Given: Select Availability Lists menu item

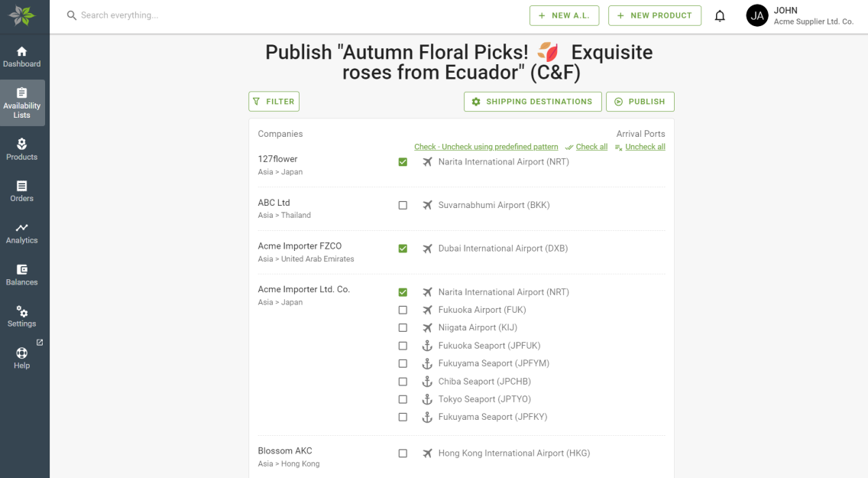Looking at the screenshot, I should click(x=22, y=103).
